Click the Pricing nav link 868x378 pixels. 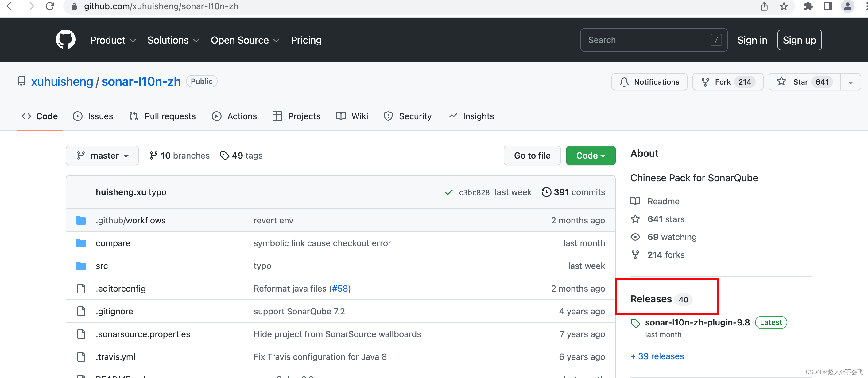point(306,40)
